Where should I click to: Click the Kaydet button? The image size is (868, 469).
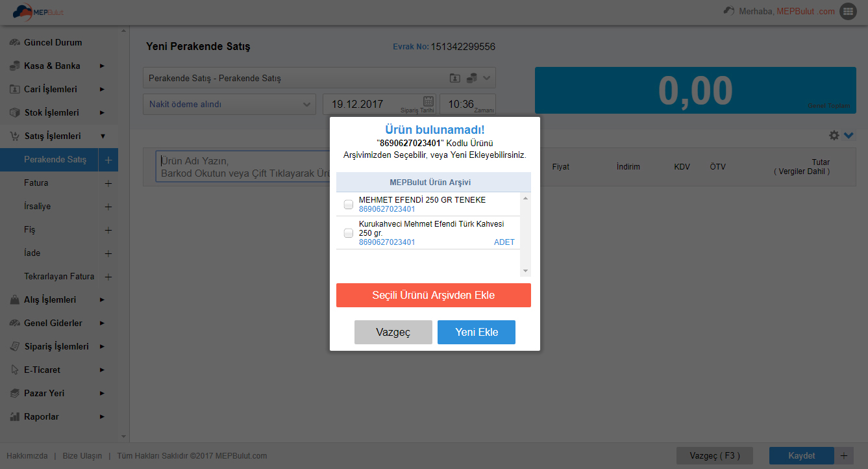tap(801, 456)
